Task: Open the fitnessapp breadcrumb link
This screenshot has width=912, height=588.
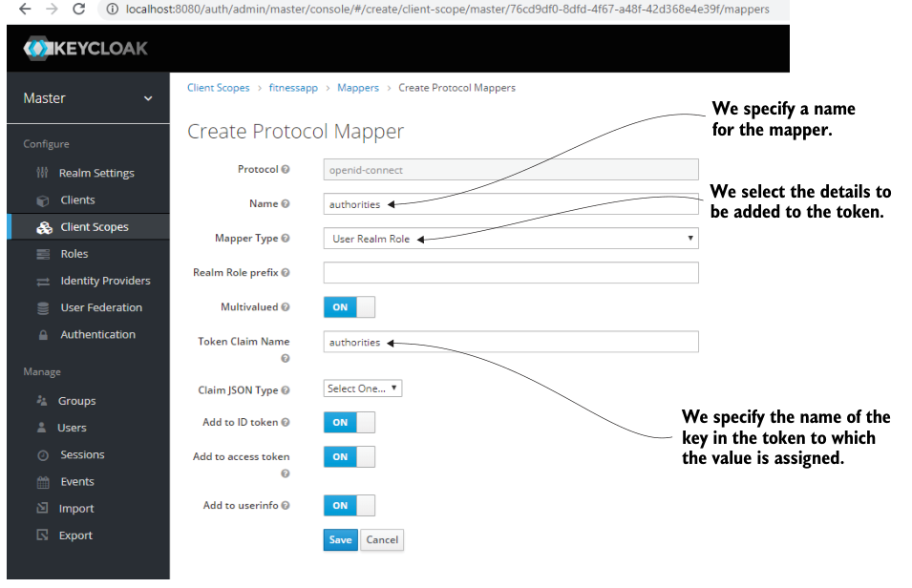Action: pos(293,88)
